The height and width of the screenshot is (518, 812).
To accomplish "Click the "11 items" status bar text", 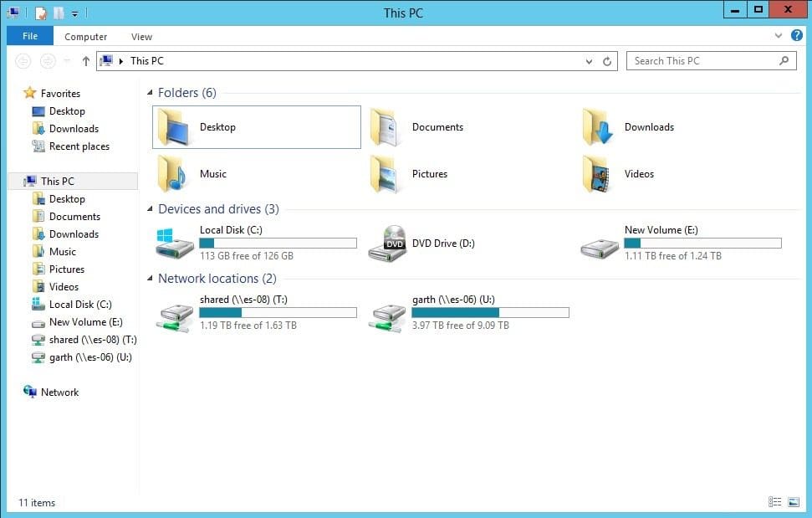I will click(37, 502).
